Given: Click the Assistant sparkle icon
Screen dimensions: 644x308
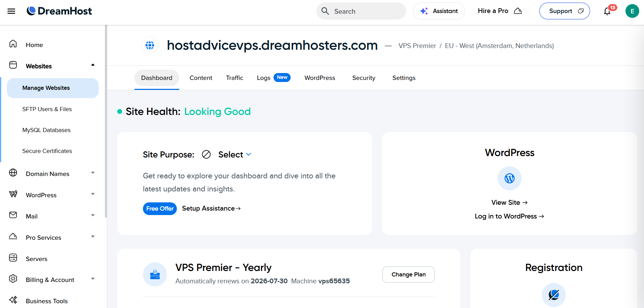Looking at the screenshot, I should (x=424, y=11).
